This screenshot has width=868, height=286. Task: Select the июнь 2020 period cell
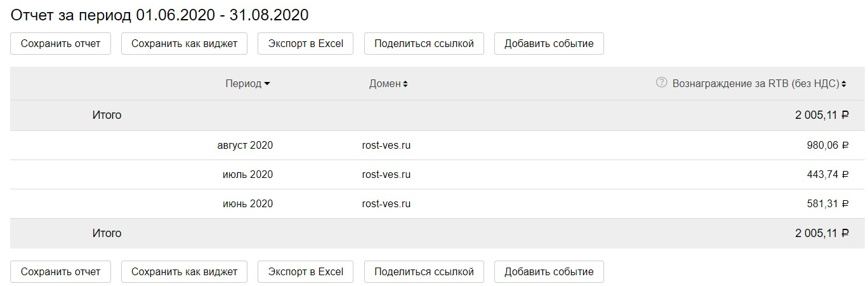click(x=247, y=204)
